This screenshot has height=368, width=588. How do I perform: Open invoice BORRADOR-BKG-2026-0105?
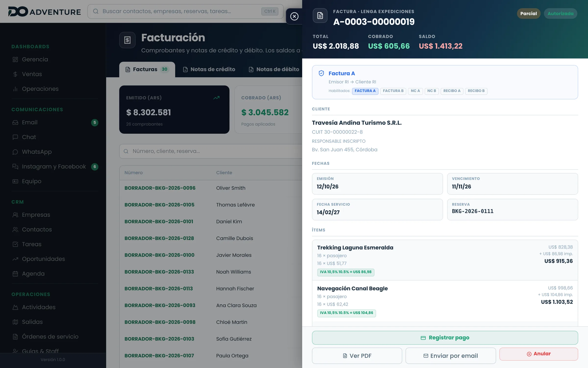[x=159, y=205]
